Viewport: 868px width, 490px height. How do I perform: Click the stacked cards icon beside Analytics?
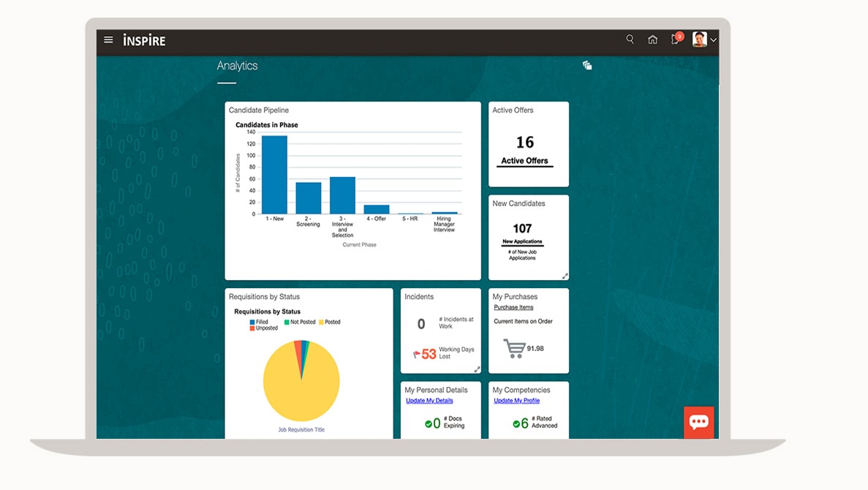tap(586, 66)
